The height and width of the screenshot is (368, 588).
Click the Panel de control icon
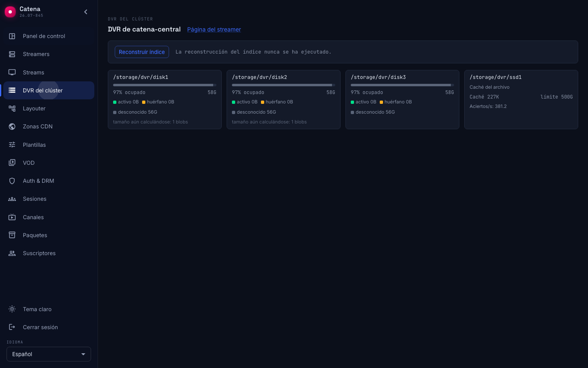(x=12, y=36)
